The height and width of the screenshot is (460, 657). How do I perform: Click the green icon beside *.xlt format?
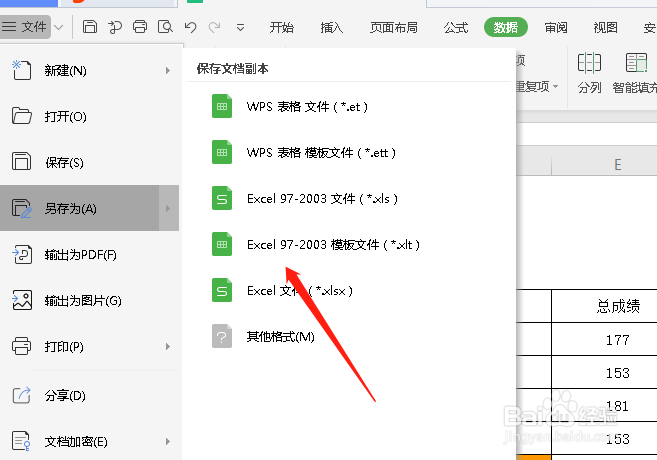pos(222,244)
